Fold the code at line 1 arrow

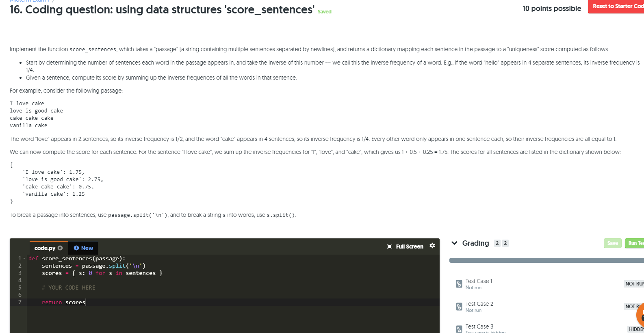click(x=24, y=258)
